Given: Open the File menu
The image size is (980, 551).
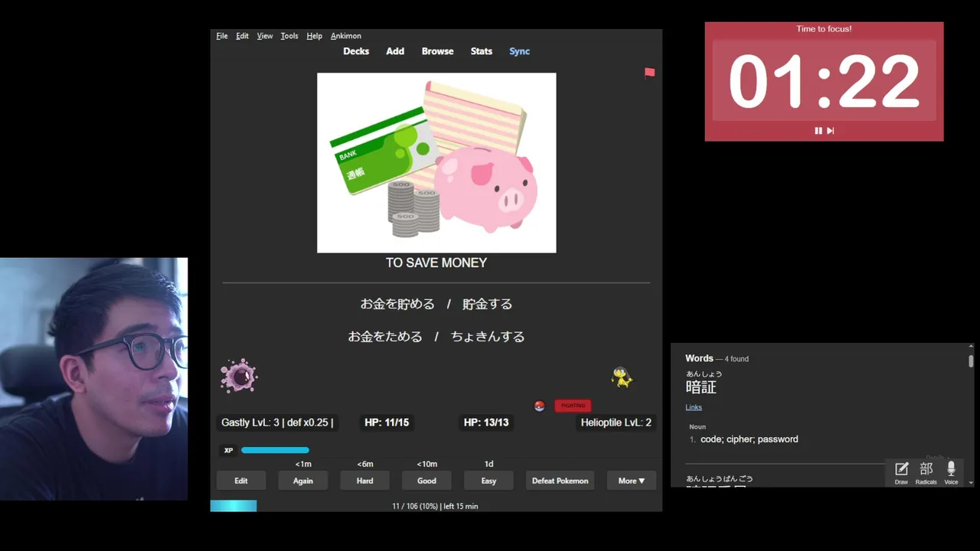Looking at the screenshot, I should coord(221,36).
